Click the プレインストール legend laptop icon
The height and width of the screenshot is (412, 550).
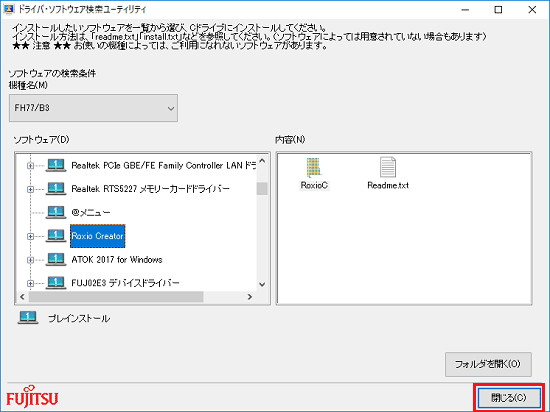click(x=28, y=318)
